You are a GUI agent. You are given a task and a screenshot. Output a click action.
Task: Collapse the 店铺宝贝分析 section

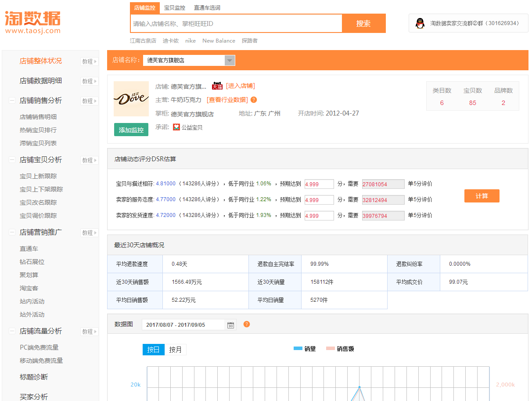pos(12,160)
